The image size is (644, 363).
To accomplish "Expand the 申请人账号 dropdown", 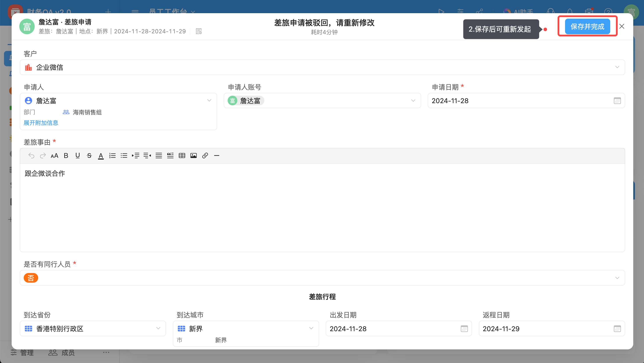I will (x=413, y=101).
